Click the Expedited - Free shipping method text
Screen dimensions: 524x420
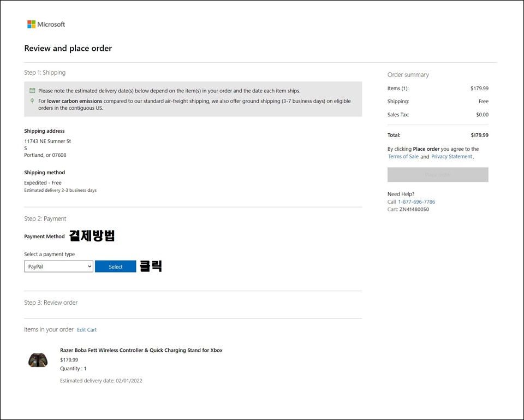click(x=43, y=182)
